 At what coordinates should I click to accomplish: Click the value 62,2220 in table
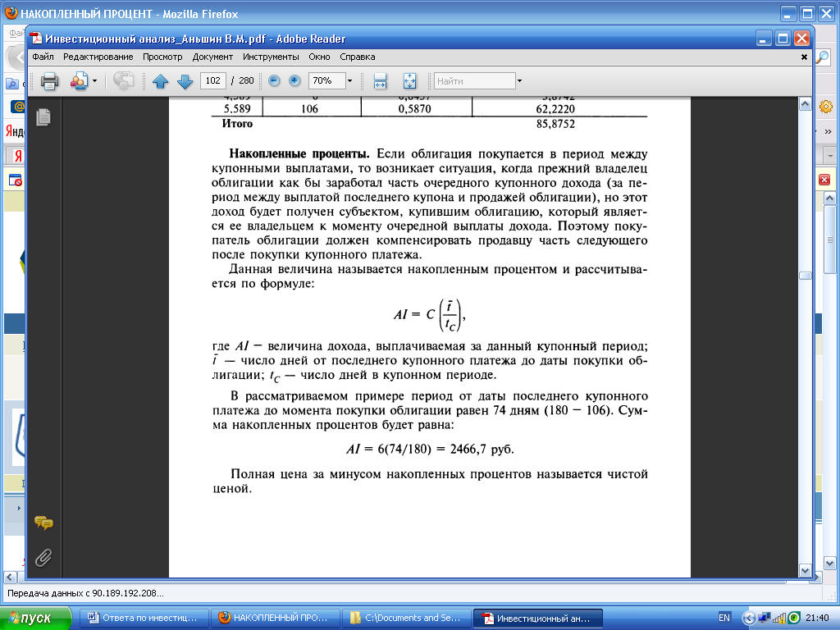click(x=555, y=109)
